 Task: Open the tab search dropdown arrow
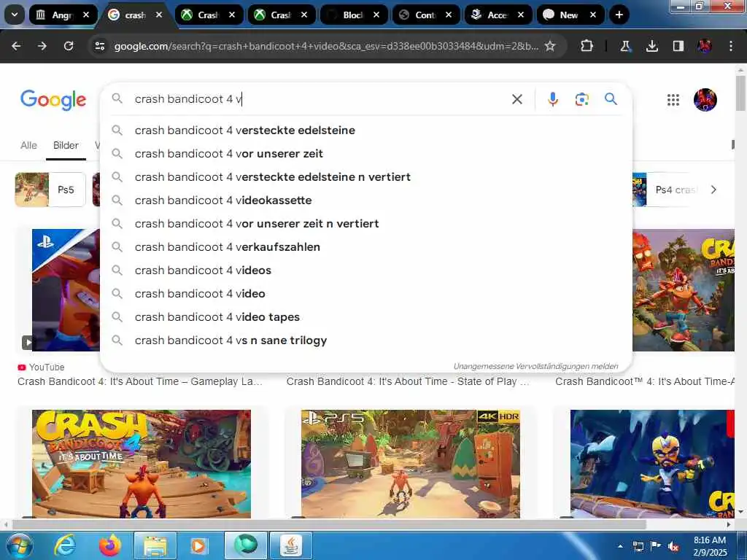pos(15,15)
